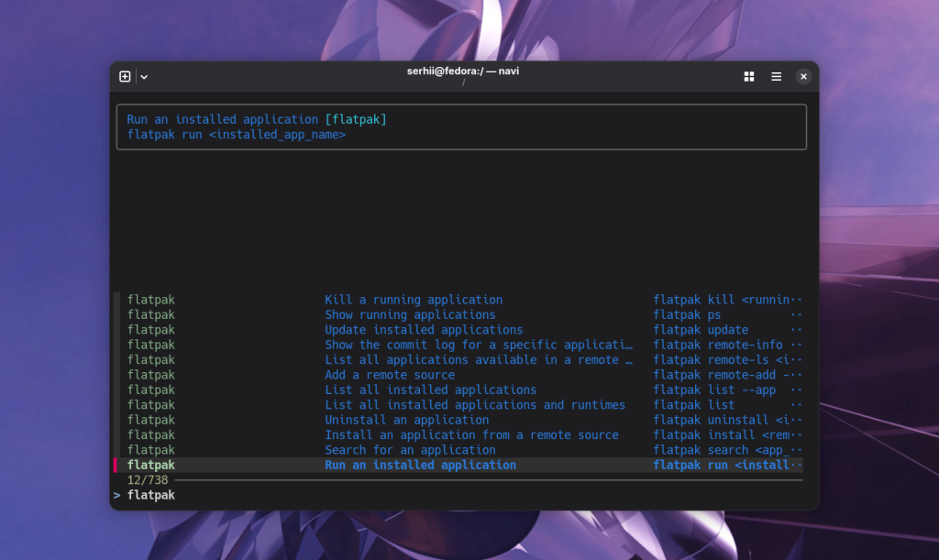Select highlighted 'Run an installed application' row
The image size is (939, 560).
(x=458, y=465)
